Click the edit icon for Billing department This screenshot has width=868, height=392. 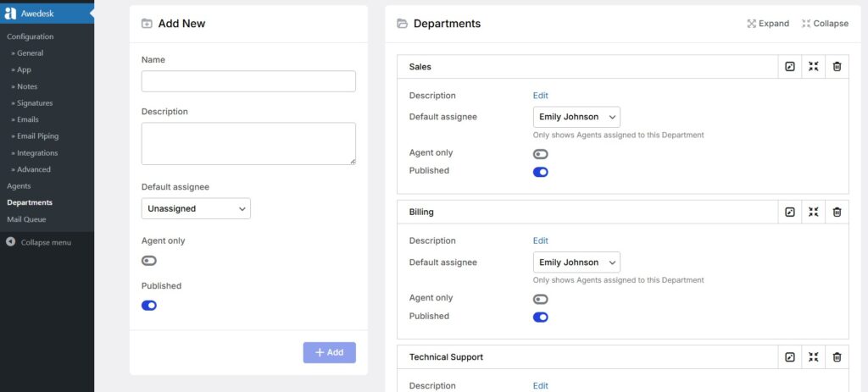pyautogui.click(x=790, y=212)
